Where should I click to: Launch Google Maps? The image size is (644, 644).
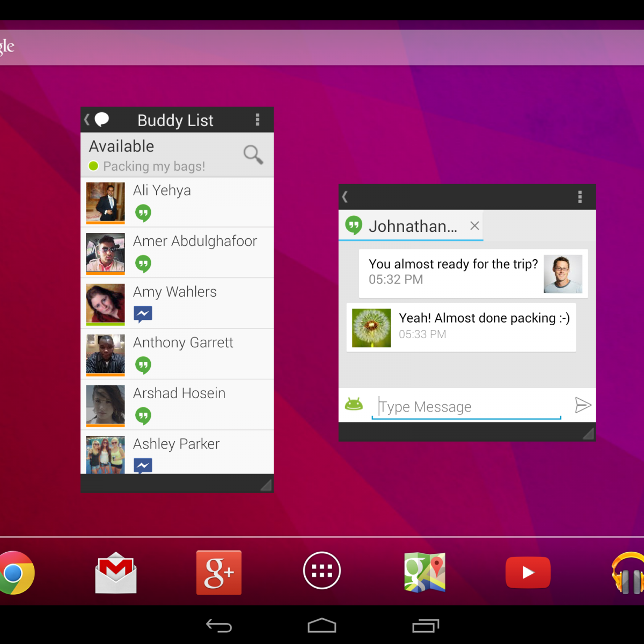pyautogui.click(x=425, y=573)
